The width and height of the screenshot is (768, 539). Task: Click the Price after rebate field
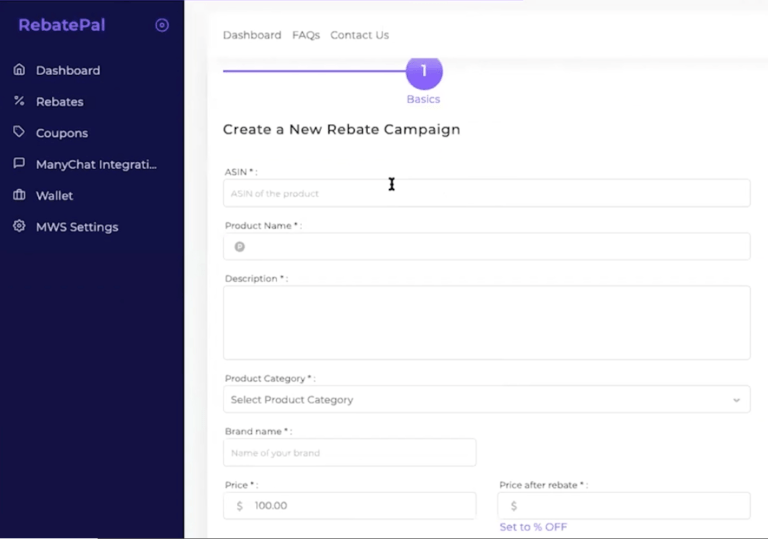[x=624, y=506]
